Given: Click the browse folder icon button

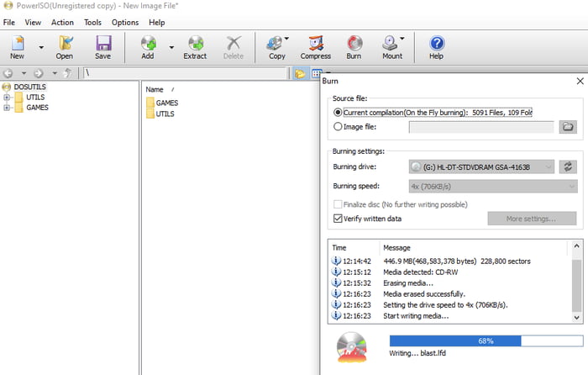Looking at the screenshot, I should [568, 127].
